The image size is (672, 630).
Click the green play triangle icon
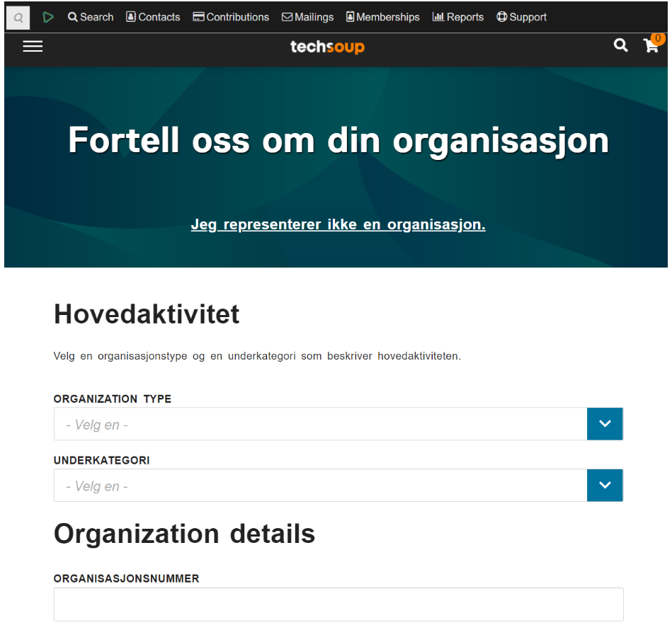click(x=48, y=16)
